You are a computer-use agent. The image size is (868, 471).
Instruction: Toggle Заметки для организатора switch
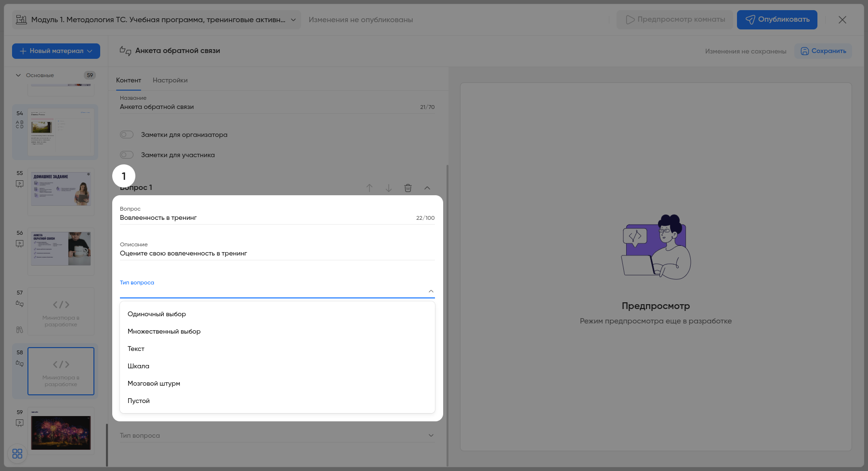tap(127, 135)
